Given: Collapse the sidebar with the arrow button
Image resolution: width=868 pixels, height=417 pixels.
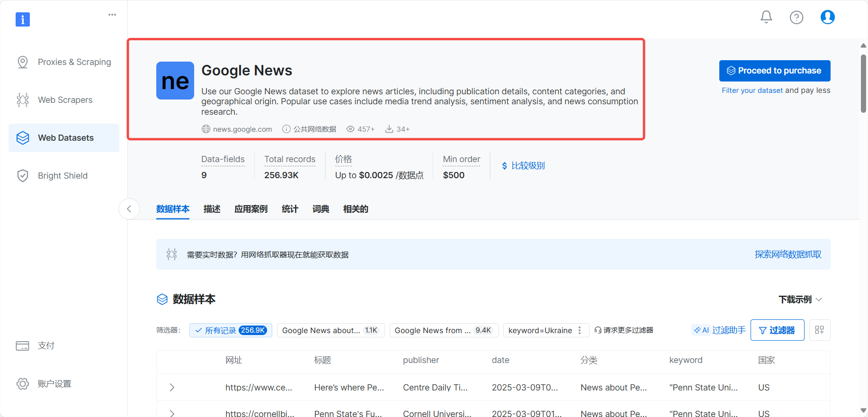Looking at the screenshot, I should tap(129, 209).
